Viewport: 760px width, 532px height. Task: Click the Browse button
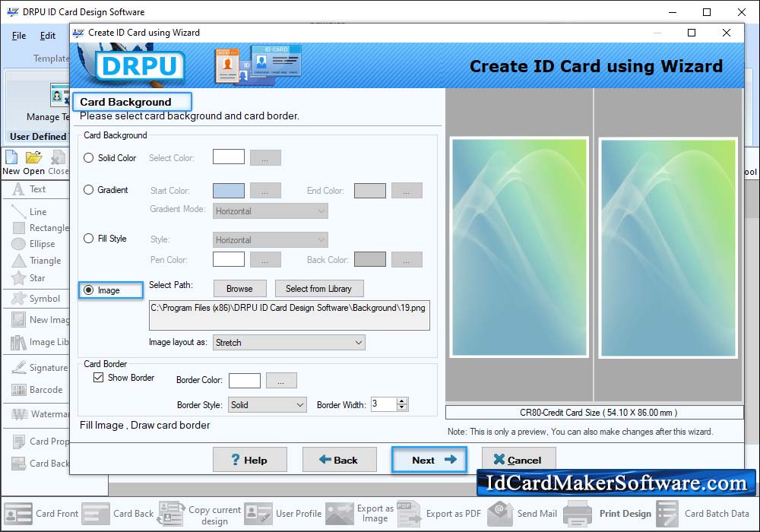pos(240,289)
